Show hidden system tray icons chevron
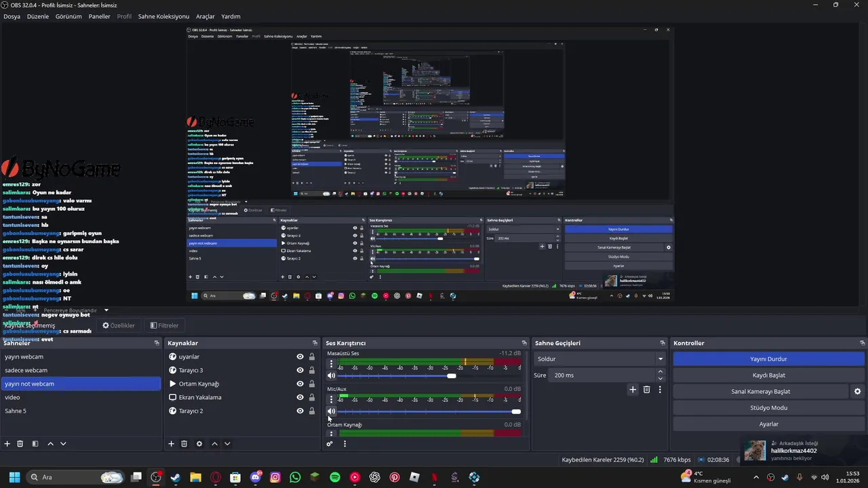The width and height of the screenshot is (868, 488). tap(756, 477)
